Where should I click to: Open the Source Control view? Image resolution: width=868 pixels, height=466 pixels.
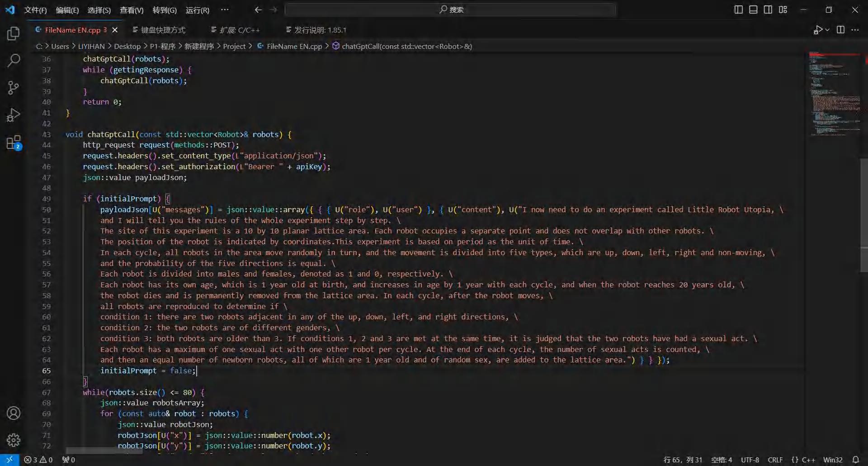(14, 88)
